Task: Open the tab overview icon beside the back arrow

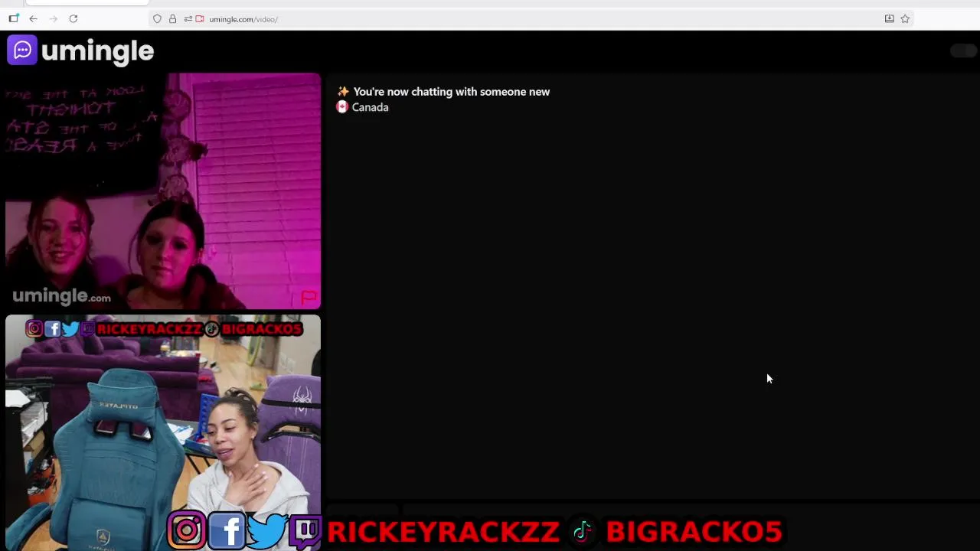Action: (13, 19)
